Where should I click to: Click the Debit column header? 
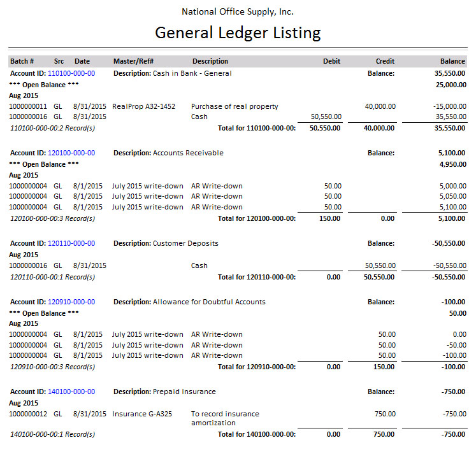coord(331,62)
